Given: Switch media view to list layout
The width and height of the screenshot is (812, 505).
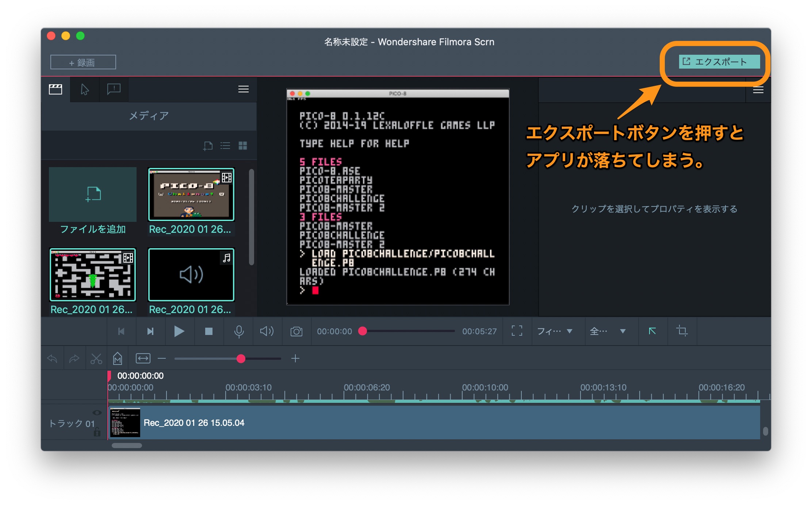Looking at the screenshot, I should point(225,146).
